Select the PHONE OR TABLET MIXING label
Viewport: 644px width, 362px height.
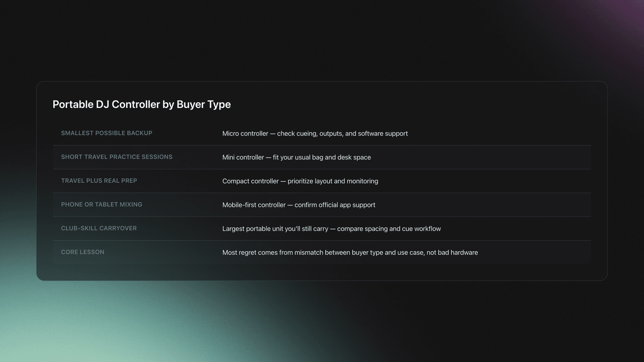click(x=102, y=204)
